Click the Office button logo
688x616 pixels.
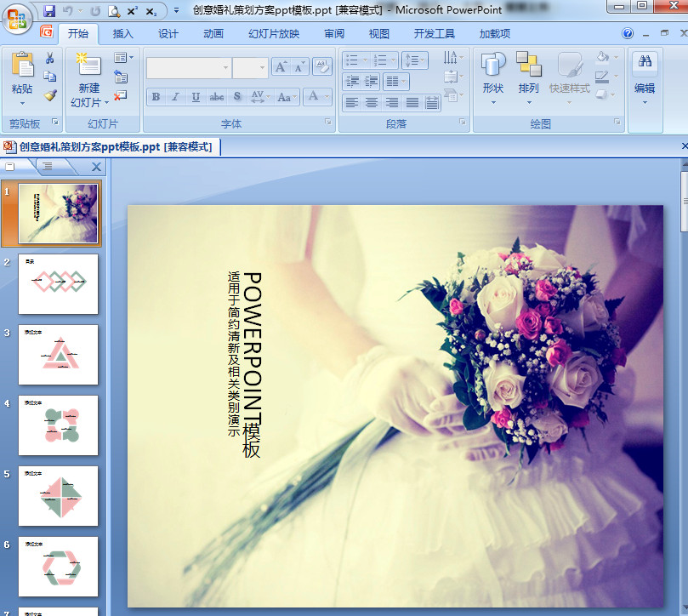[17, 18]
